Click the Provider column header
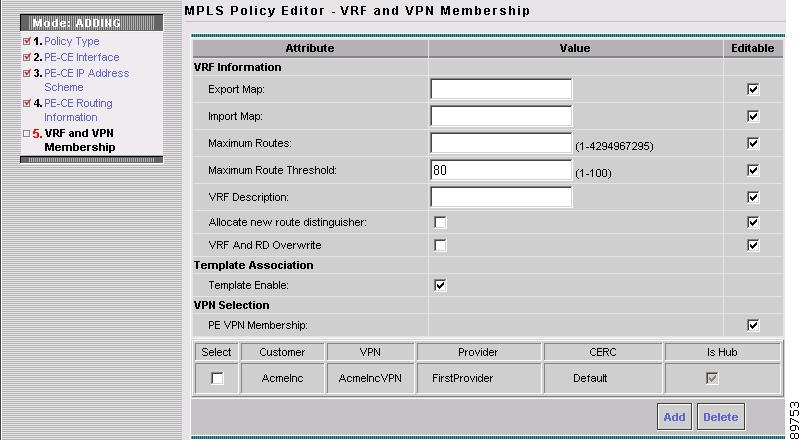 tap(478, 352)
